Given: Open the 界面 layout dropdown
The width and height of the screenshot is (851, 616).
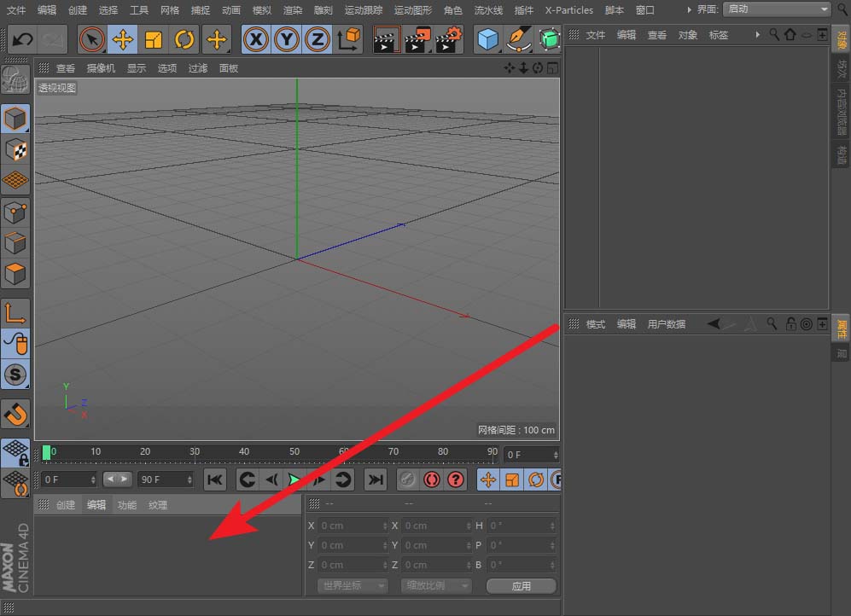Looking at the screenshot, I should click(777, 9).
